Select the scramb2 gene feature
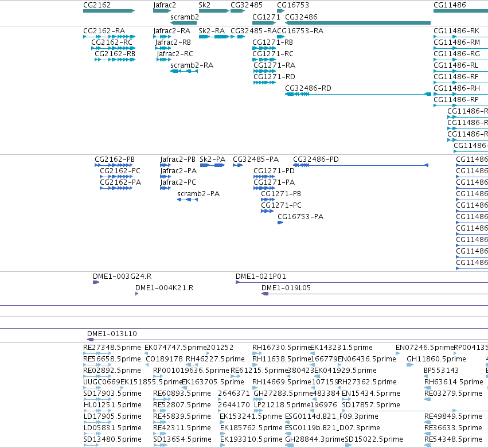This screenshot has width=488, height=448. click(184, 23)
